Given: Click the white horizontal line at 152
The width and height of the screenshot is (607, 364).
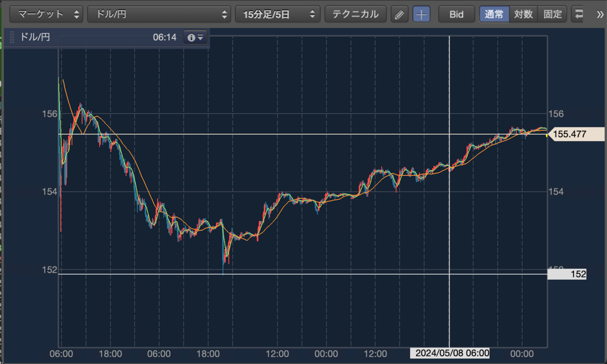Looking at the screenshot, I should tap(303, 274).
